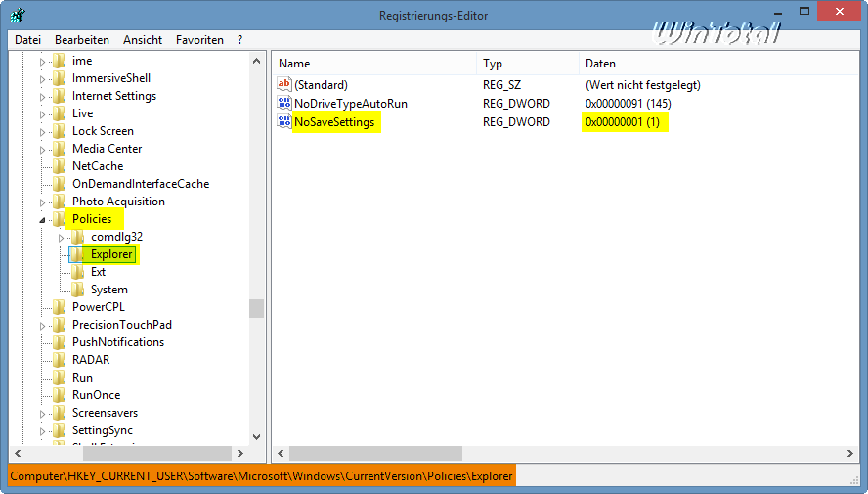Viewport: 868px width, 494px height.
Task: Select the Internet Settings key
Action: point(114,97)
